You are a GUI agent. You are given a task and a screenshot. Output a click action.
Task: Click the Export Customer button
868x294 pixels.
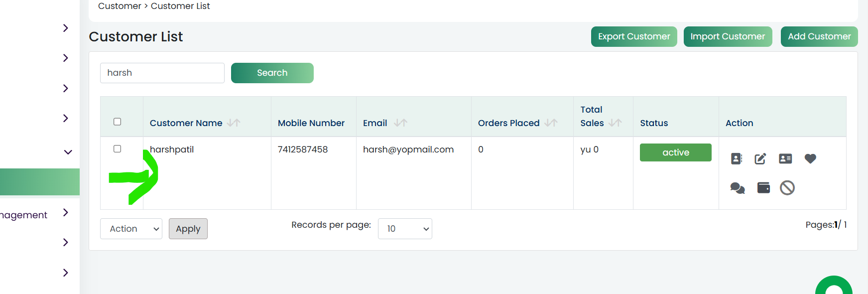634,36
